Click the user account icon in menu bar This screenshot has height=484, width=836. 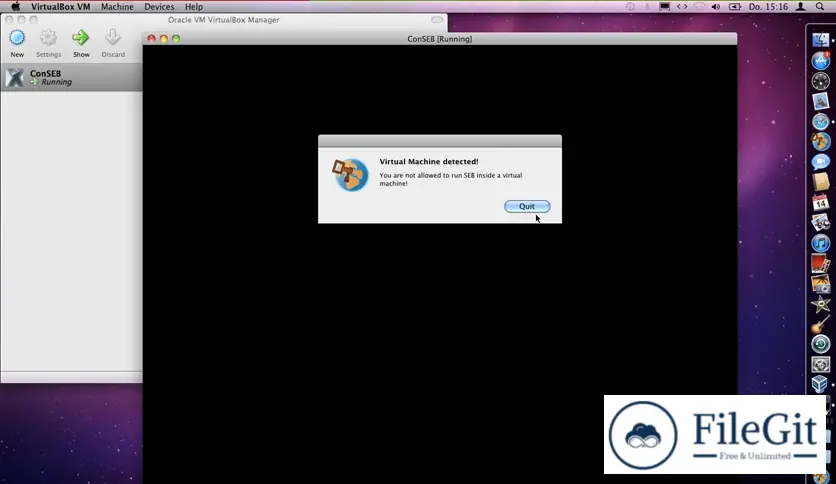pos(800,6)
